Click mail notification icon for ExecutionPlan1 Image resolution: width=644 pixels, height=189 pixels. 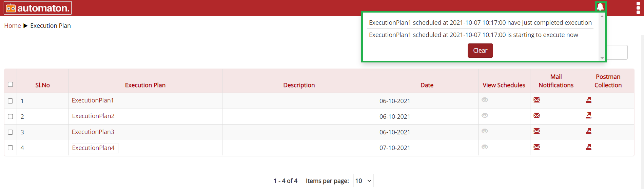pos(536,100)
